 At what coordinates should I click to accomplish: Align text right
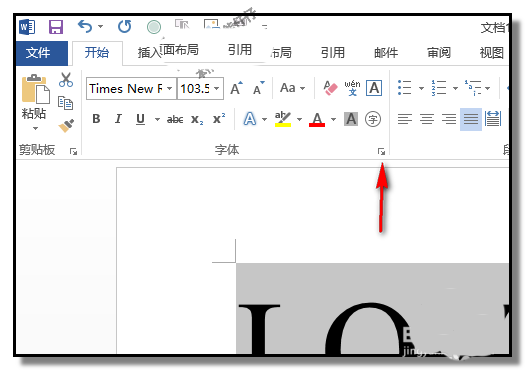click(449, 119)
